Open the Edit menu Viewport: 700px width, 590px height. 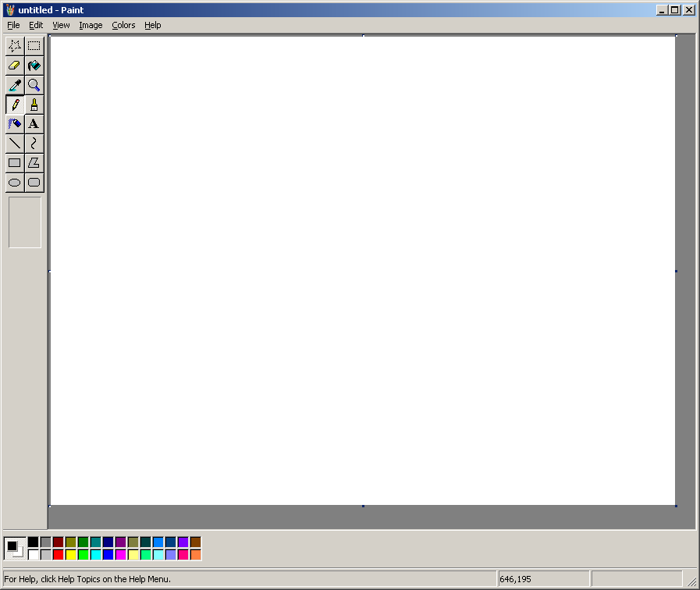(x=36, y=25)
